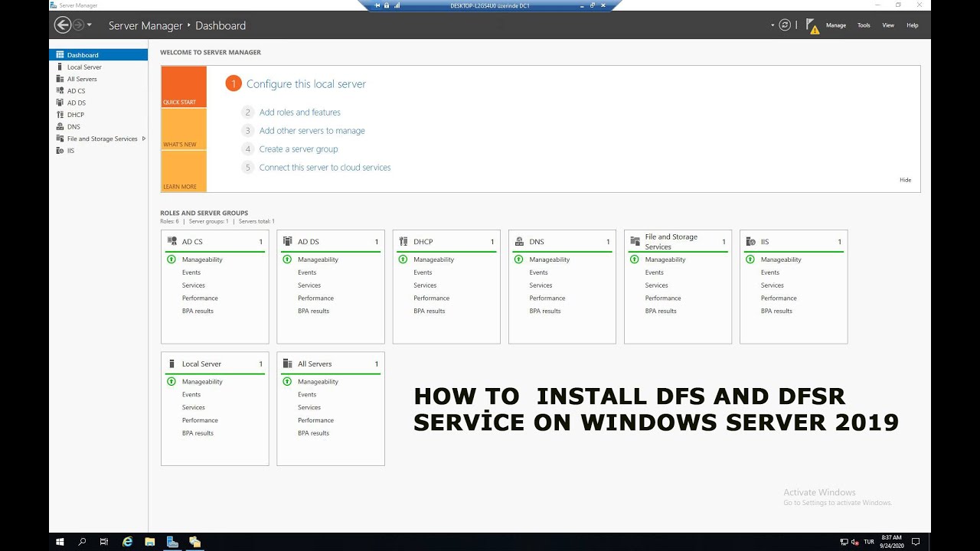Screen dimensions: 980x551
Task: Open Services in the AD DS tile
Action: tap(309, 285)
